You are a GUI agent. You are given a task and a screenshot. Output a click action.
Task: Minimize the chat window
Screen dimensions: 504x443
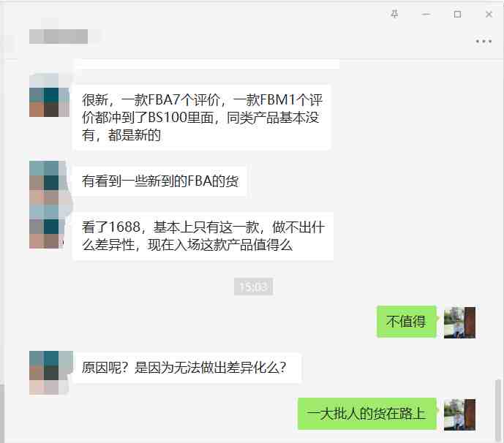tap(426, 14)
